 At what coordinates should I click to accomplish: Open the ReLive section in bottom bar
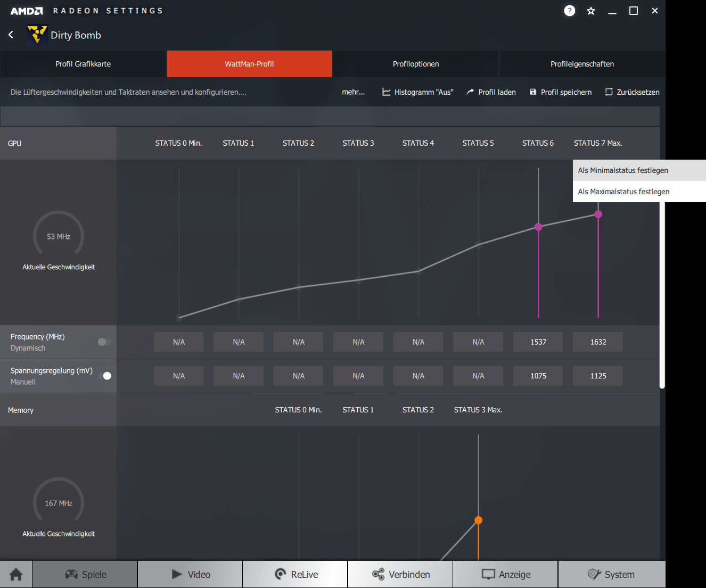[295, 574]
